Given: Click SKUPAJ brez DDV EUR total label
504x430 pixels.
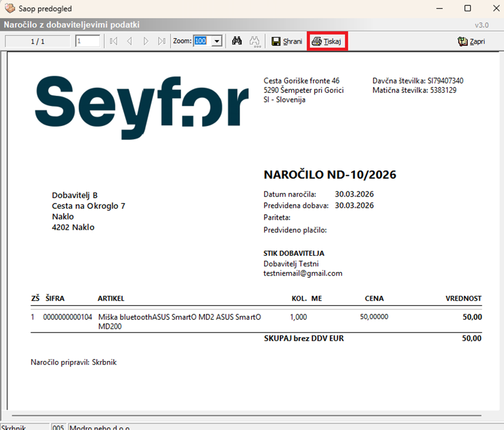Looking at the screenshot, I should point(304,338).
